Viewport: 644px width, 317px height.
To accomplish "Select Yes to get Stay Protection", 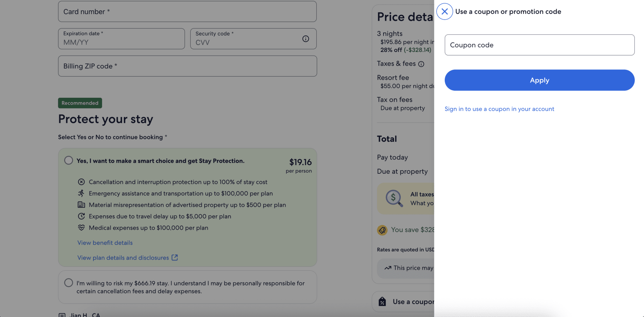I will (68, 160).
